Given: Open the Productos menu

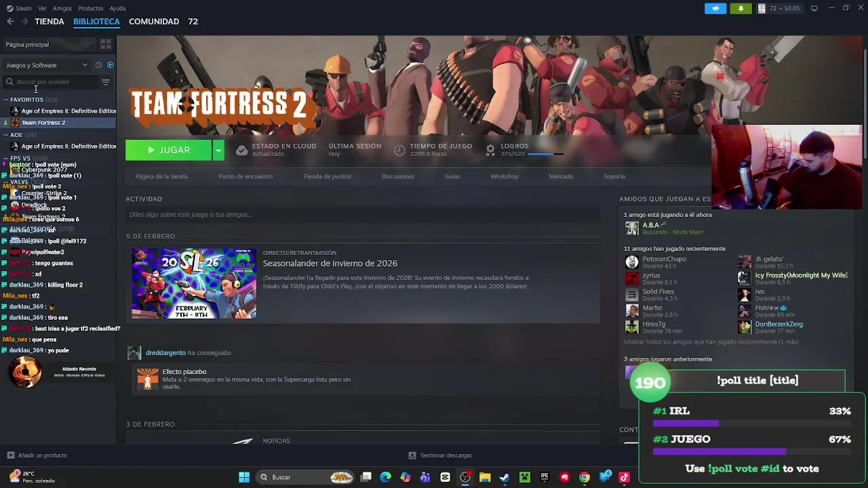Looking at the screenshot, I should pyautogui.click(x=91, y=8).
